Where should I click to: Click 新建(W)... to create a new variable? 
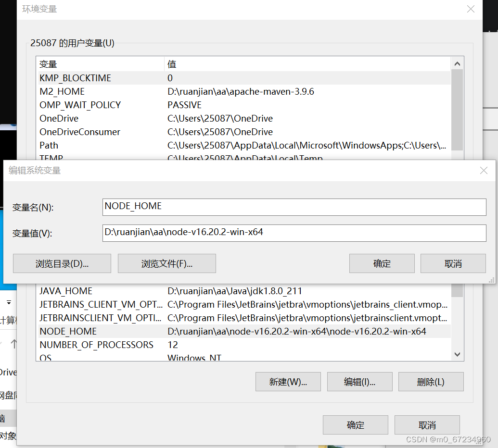(288, 382)
